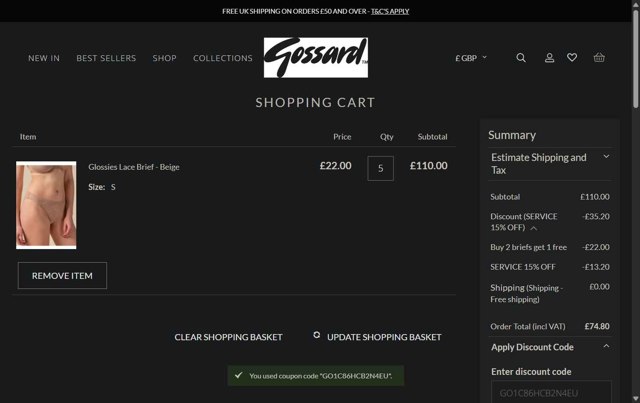Click the Shipping - Free shipping line
Image resolution: width=640 pixels, height=403 pixels.
[550, 293]
